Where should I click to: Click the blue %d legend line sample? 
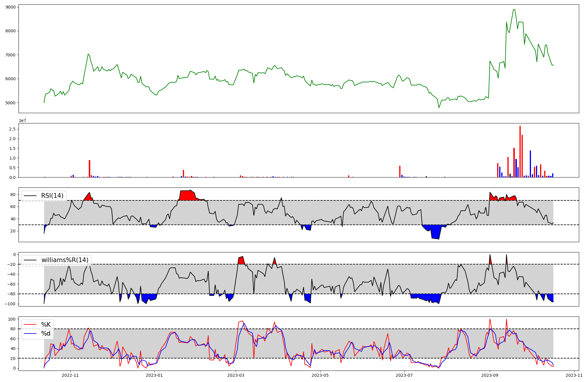(30, 334)
